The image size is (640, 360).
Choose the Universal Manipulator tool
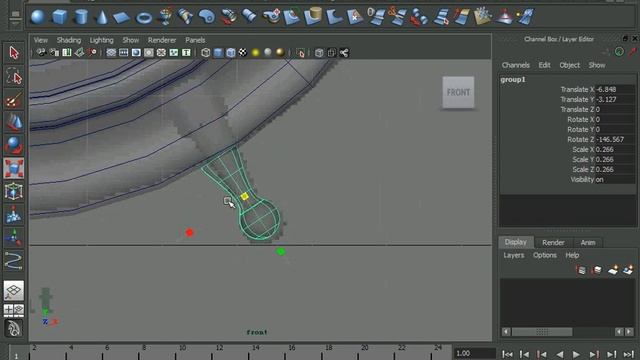coord(14,191)
